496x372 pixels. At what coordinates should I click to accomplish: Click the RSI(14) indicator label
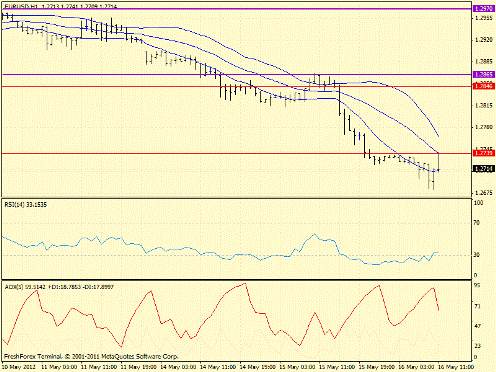pyautogui.click(x=26, y=205)
